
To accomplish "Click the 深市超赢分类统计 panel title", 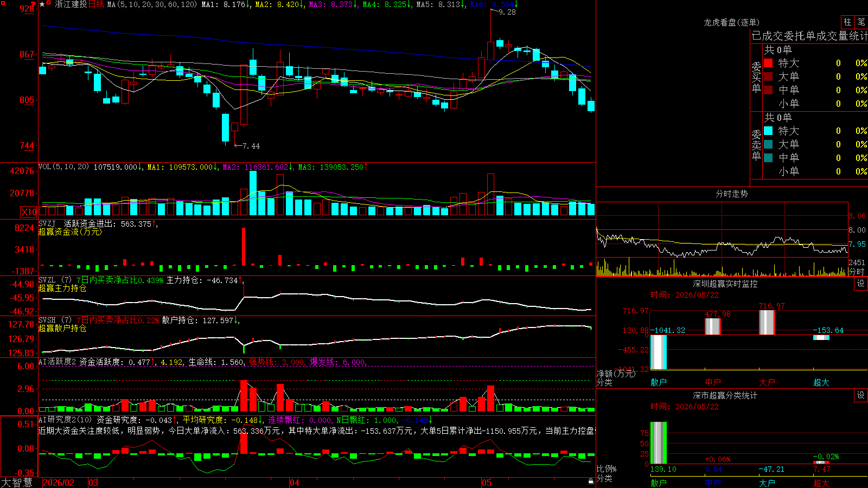I will [x=725, y=395].
